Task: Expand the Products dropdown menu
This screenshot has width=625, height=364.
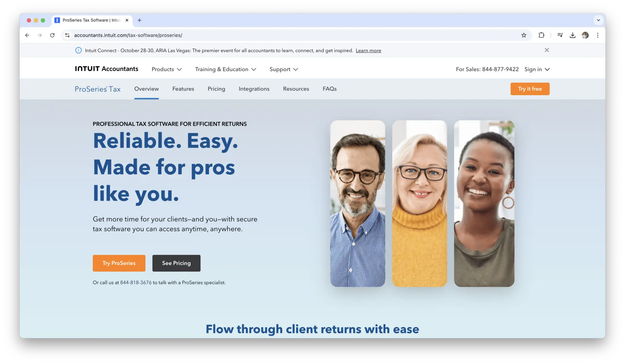Action: point(167,69)
